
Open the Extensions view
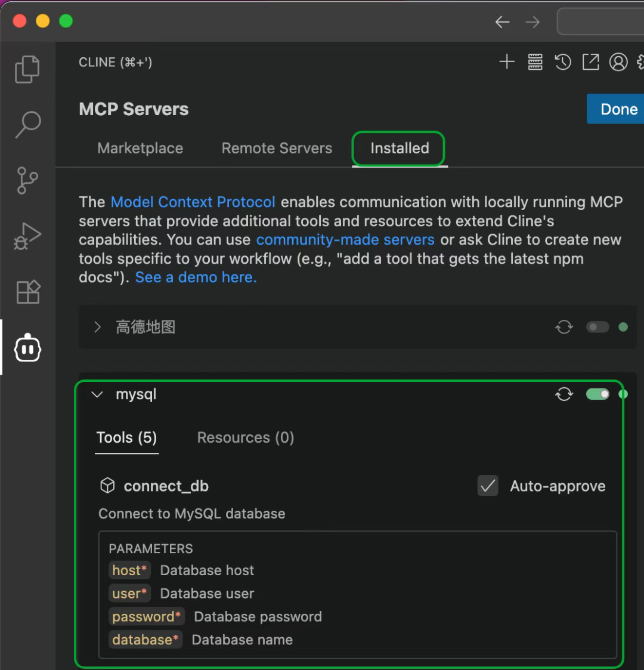click(27, 292)
